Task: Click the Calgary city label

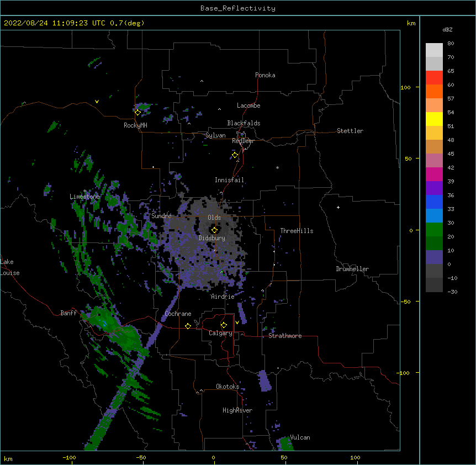Action: [220, 333]
